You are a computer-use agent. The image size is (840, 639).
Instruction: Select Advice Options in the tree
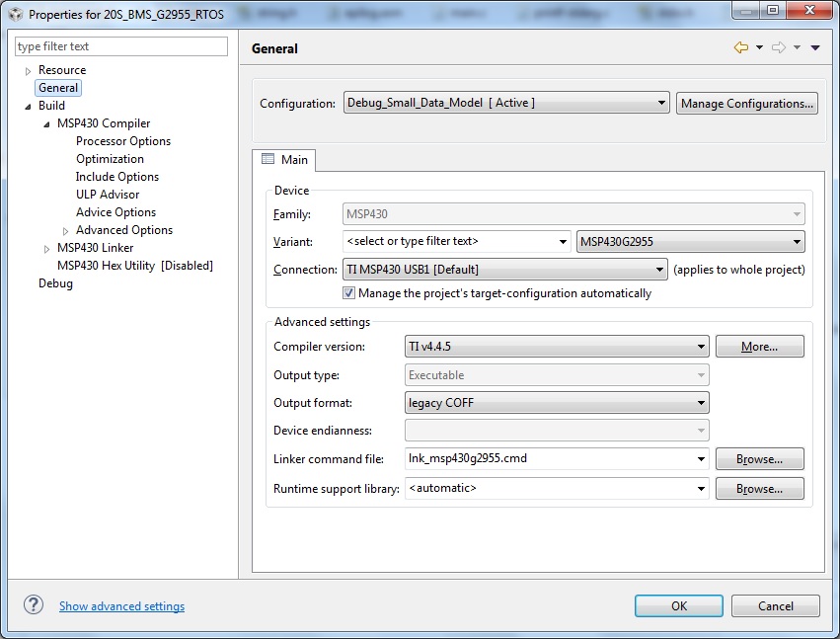(x=115, y=211)
